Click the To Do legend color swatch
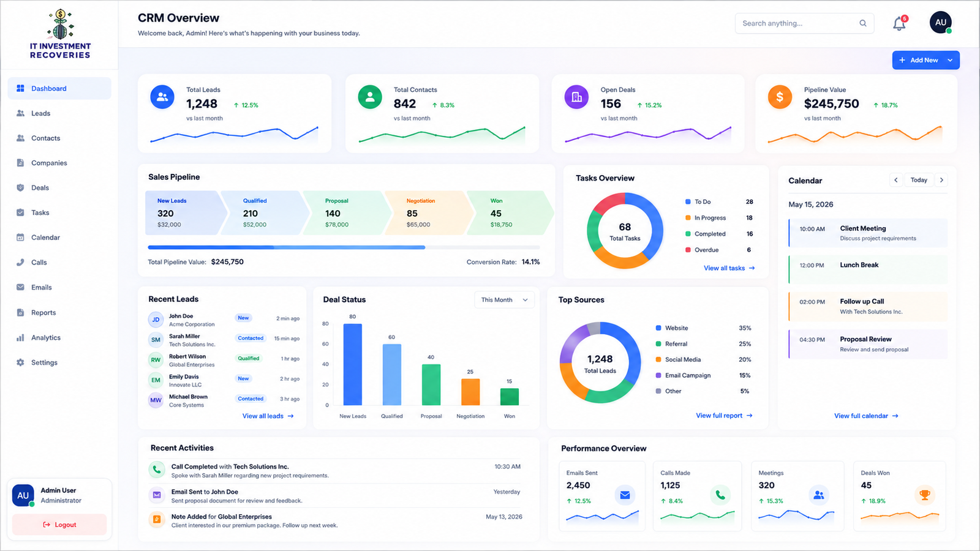The height and width of the screenshot is (551, 980). [688, 202]
